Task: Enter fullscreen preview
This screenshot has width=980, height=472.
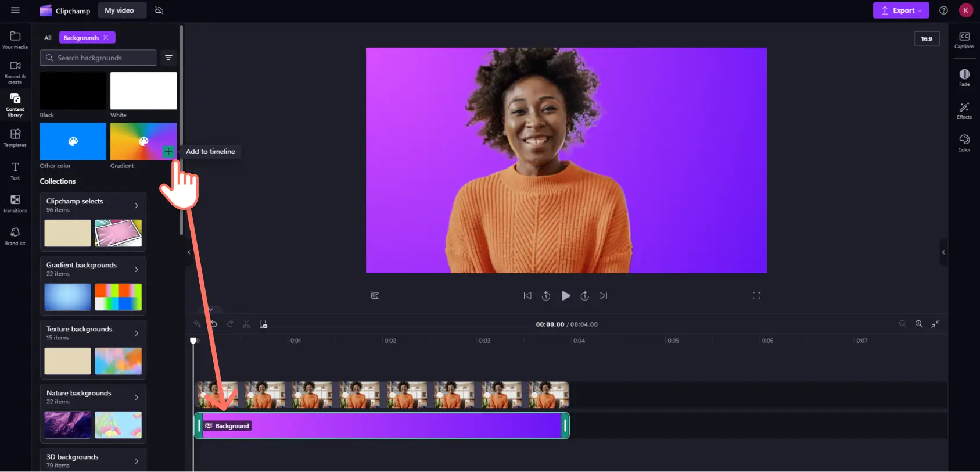Action: pyautogui.click(x=756, y=296)
